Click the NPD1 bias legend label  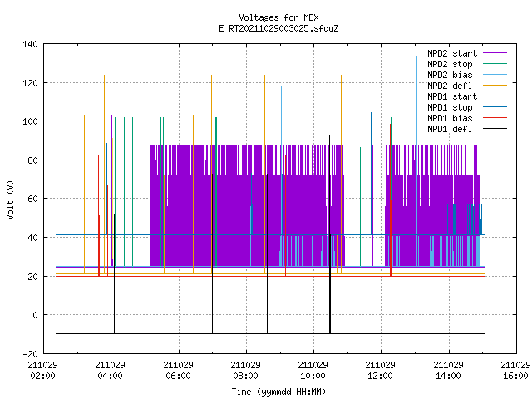[x=450, y=118]
